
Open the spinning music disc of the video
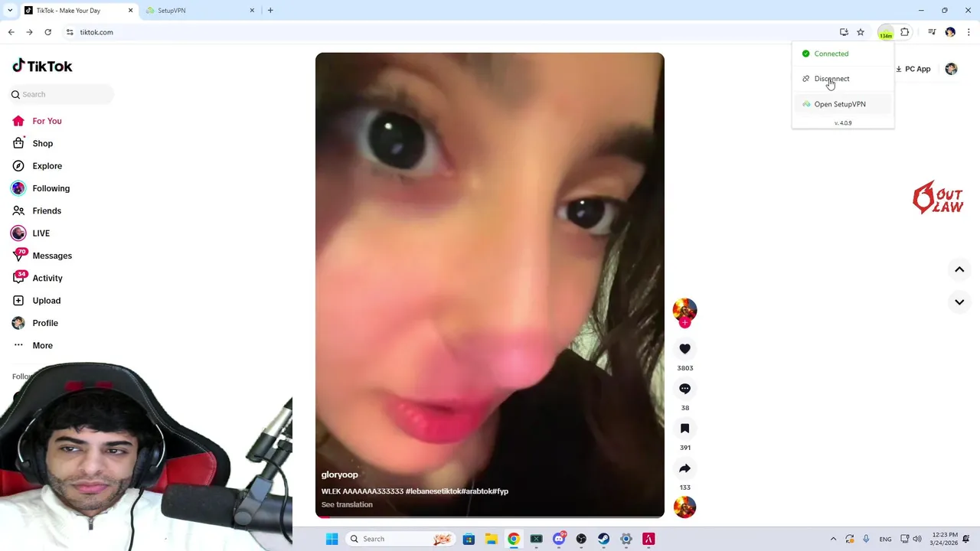(x=684, y=507)
